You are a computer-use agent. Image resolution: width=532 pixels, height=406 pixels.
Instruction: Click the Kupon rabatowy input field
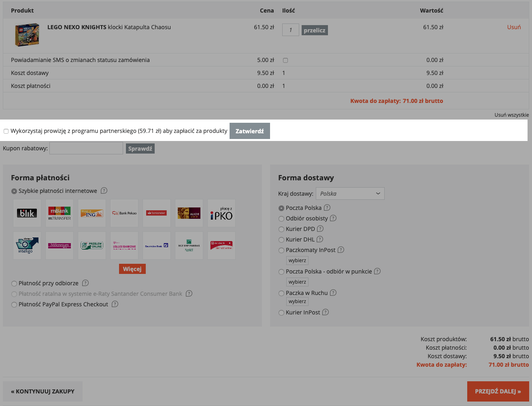(x=86, y=148)
